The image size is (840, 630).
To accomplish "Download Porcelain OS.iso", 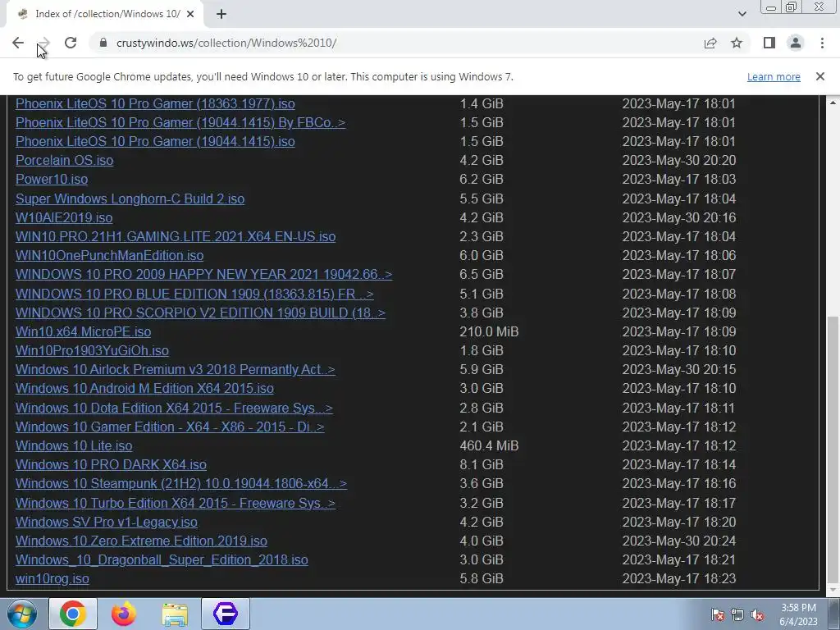I will click(x=64, y=160).
